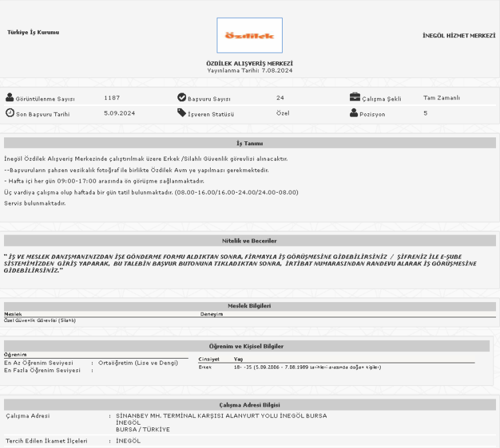Click the 5.09.2024 application deadline value
This screenshot has height=448, width=500.
point(119,113)
